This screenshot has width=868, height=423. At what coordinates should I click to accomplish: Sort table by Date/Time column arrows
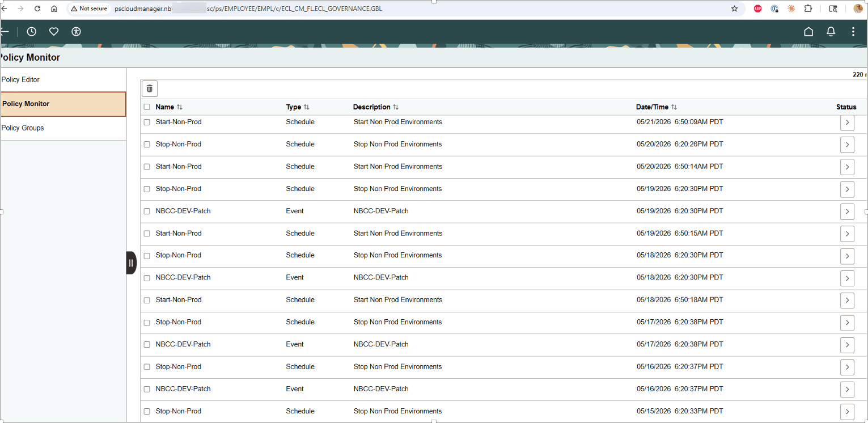click(x=674, y=107)
